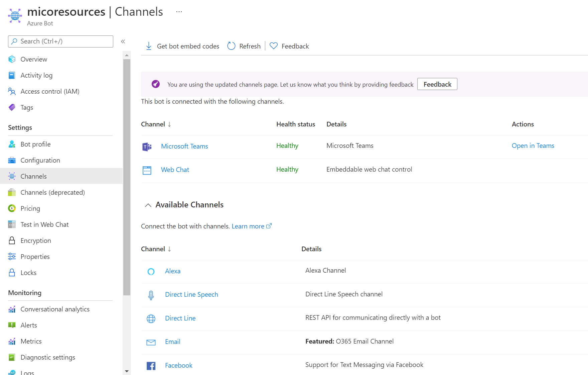Open the Direct Line Speech channel link
Viewport: 588px width, 375px height.
191,294
